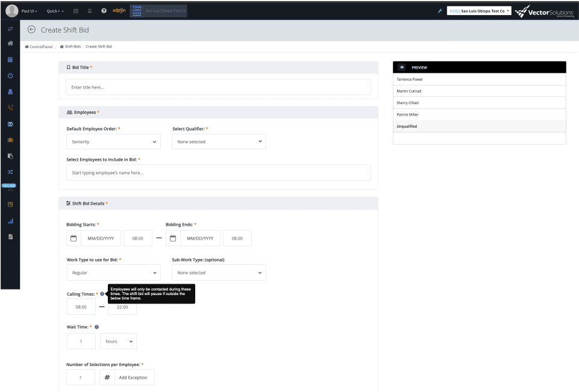
Task: Click Number of Selections per Employee field
Action: pyautogui.click(x=81, y=377)
